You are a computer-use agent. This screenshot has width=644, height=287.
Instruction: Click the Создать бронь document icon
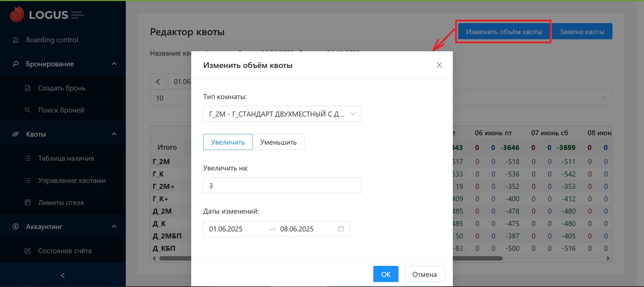(x=28, y=88)
